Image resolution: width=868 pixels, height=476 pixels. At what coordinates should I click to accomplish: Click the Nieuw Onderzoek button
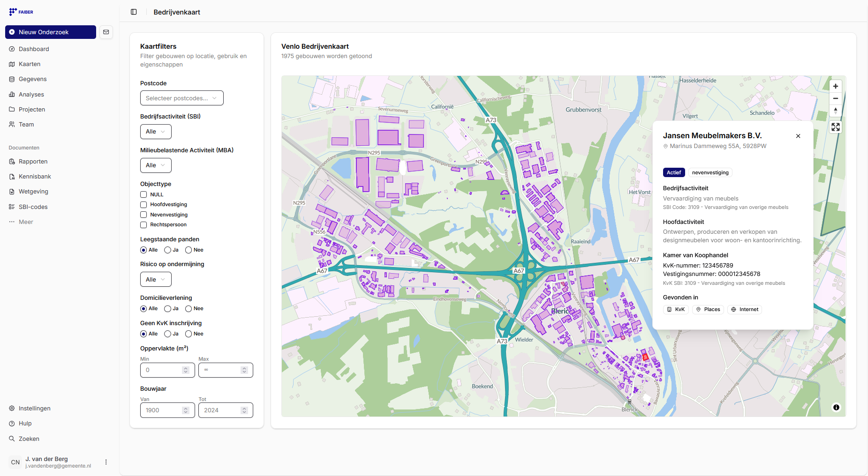[x=50, y=32]
